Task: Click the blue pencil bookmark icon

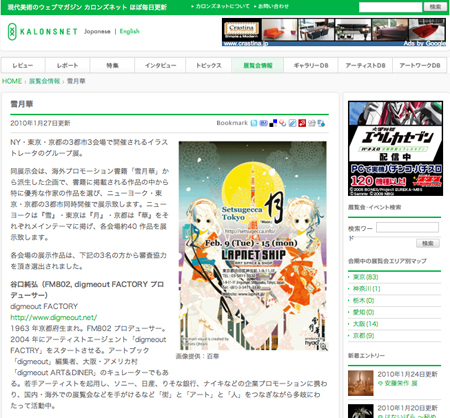Action: tap(292, 123)
